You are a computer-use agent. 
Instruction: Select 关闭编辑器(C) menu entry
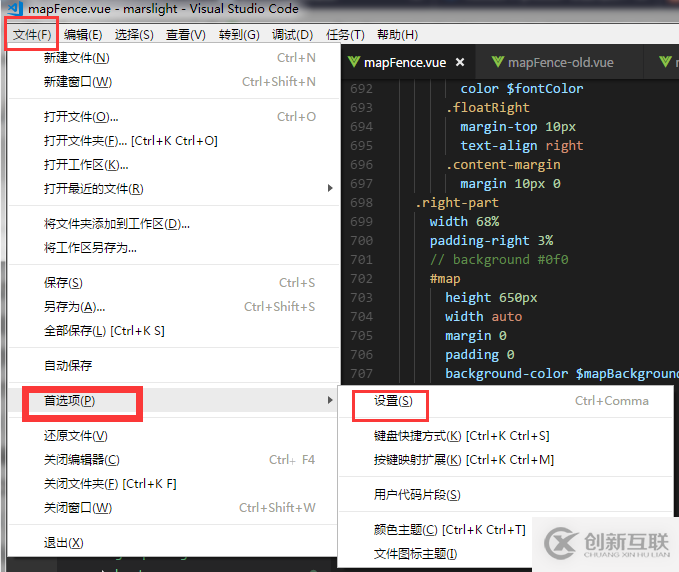coord(173,460)
